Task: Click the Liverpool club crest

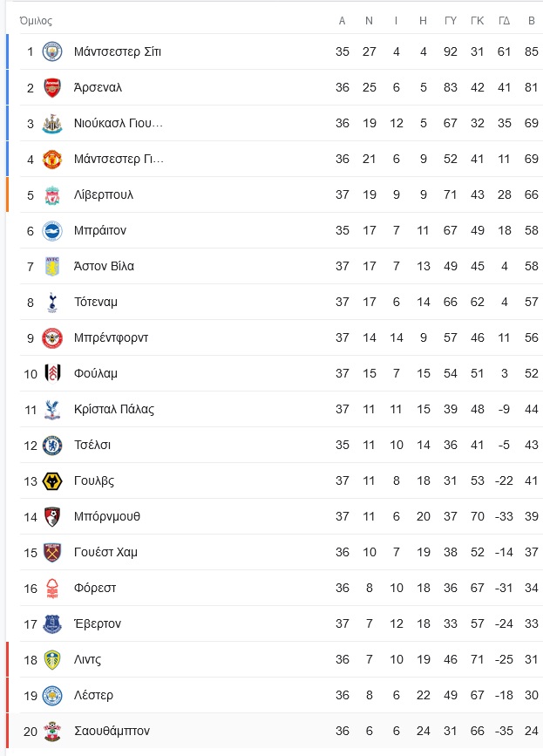Action: pyautogui.click(x=52, y=194)
